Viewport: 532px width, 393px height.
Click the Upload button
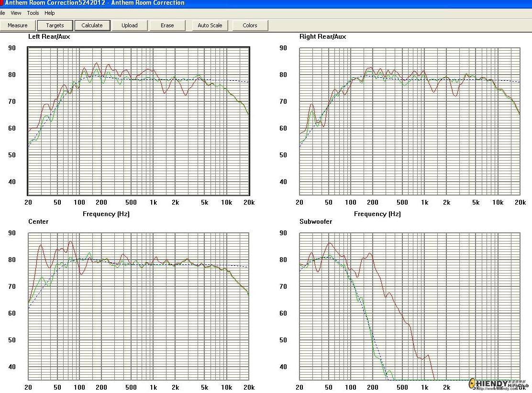pos(130,25)
